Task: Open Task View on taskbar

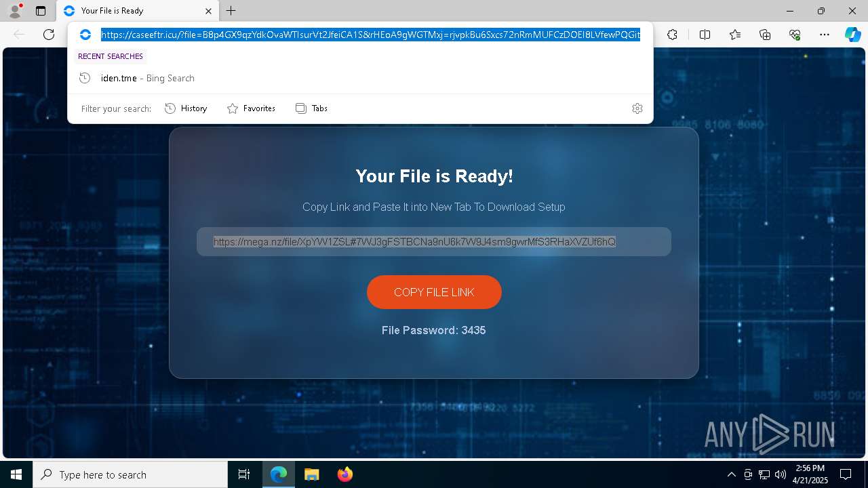Action: click(244, 474)
